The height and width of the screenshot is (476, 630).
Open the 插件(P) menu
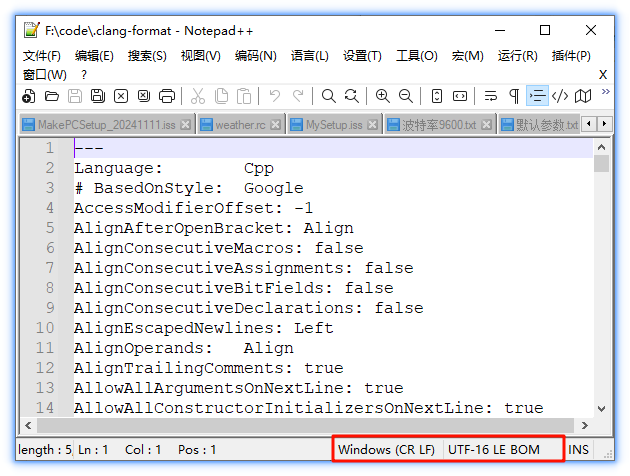[571, 56]
